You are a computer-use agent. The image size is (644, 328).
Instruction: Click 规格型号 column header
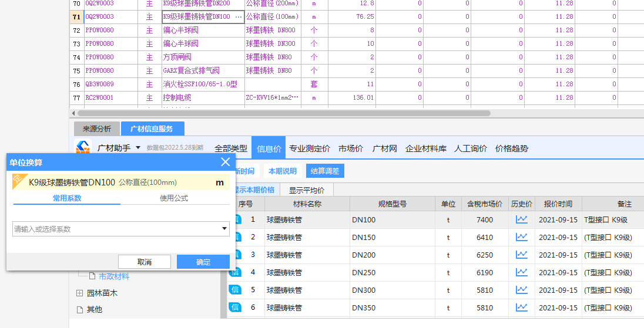[x=393, y=204]
